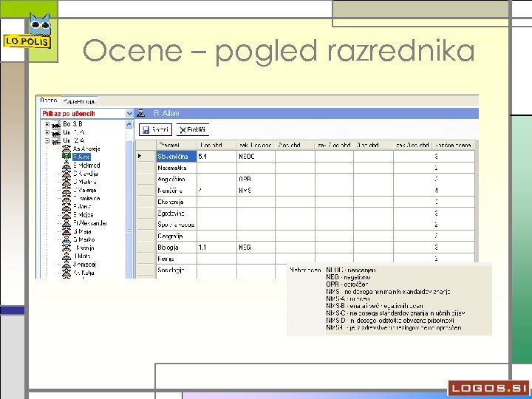Click the student icon next to Klavdija
532x399 pixels.
[66, 174]
